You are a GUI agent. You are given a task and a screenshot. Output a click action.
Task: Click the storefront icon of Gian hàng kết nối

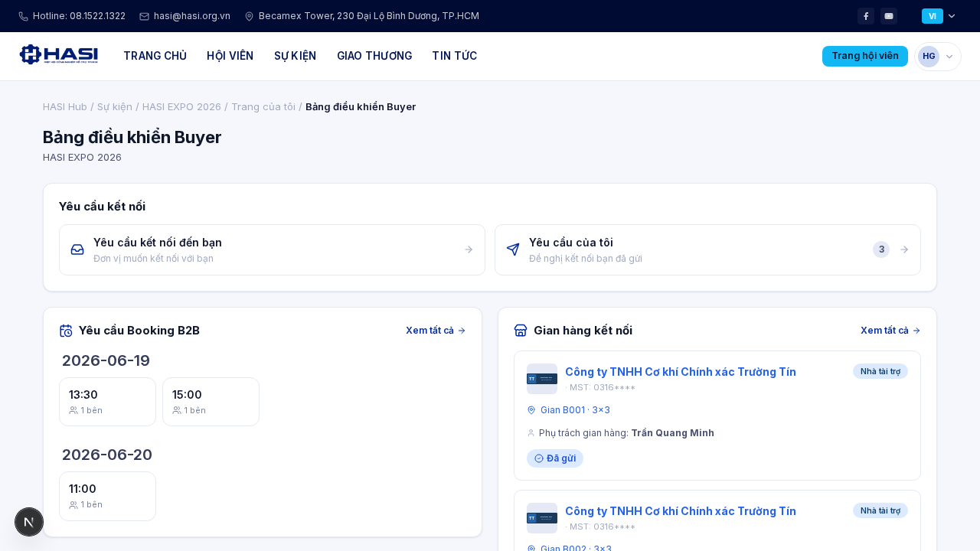tap(521, 331)
